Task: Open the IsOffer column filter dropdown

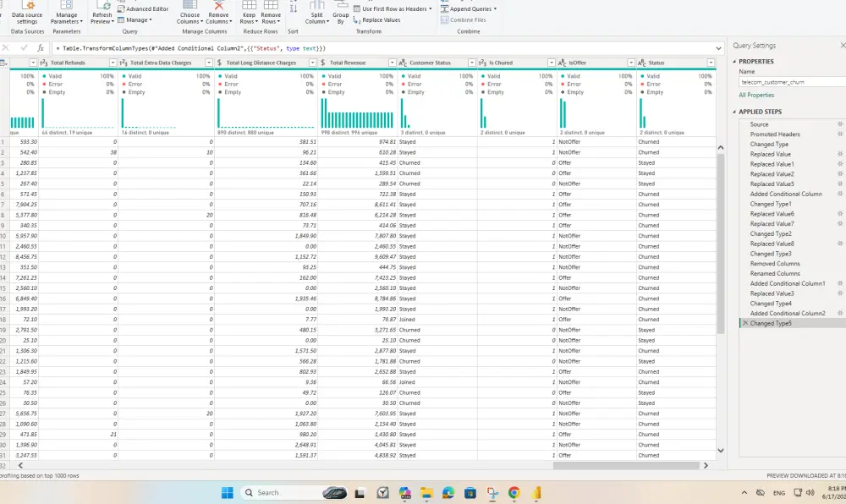Action: (631, 63)
